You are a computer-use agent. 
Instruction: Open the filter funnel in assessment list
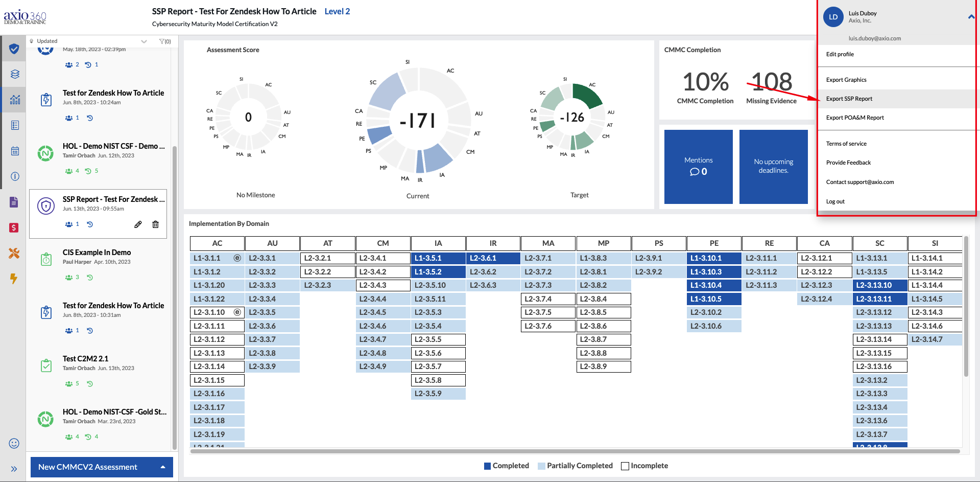coord(164,41)
